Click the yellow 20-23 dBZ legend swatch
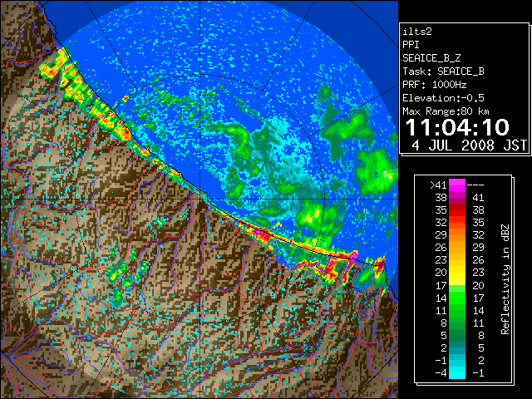 (x=457, y=273)
